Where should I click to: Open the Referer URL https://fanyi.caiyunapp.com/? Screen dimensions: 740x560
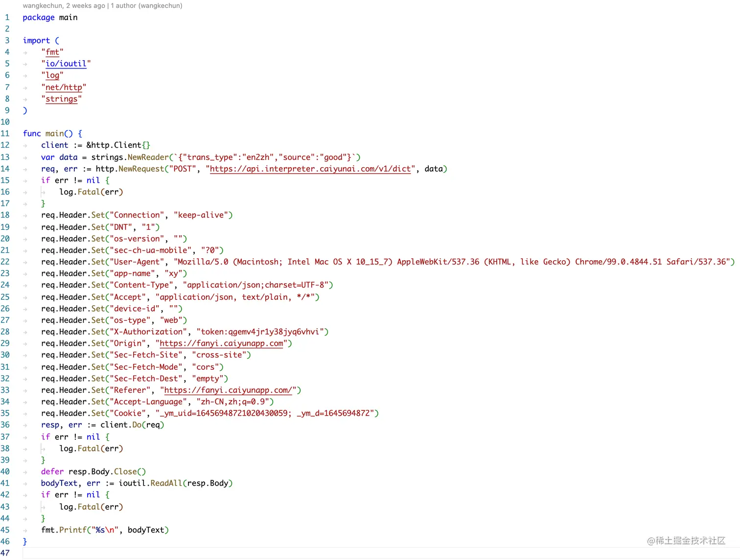[x=228, y=390]
